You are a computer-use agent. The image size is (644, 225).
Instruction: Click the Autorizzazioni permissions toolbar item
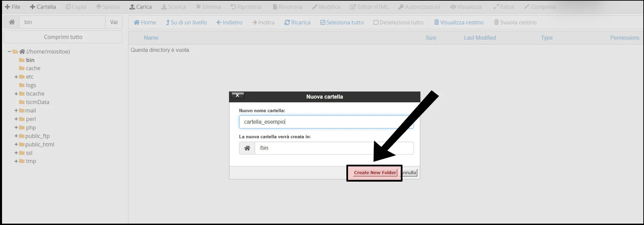coord(419,7)
